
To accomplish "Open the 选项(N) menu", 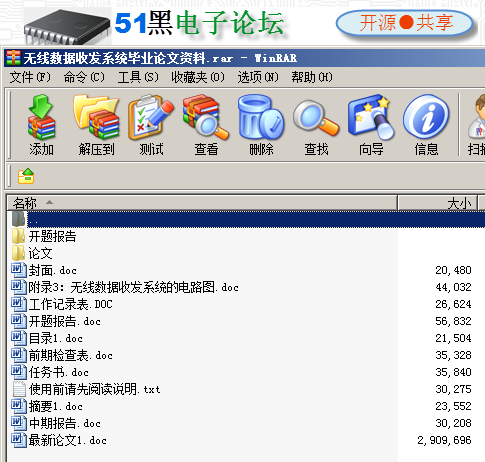I will click(x=258, y=77).
